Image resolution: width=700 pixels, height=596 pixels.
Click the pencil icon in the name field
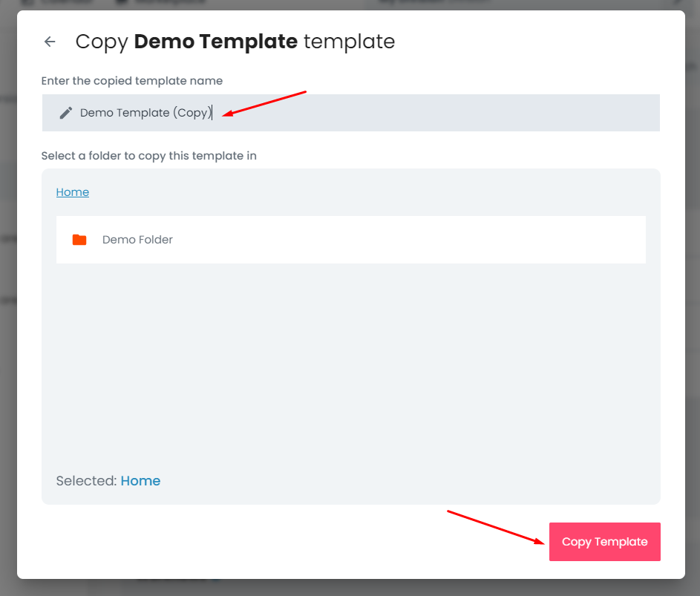pos(65,113)
